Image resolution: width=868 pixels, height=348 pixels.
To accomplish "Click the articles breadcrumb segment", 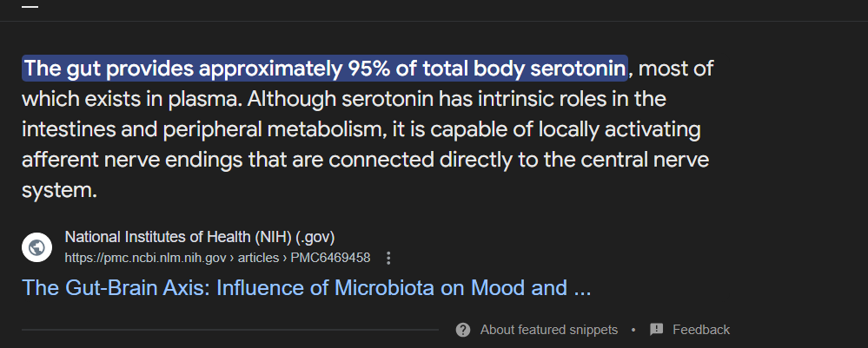I will point(259,258).
